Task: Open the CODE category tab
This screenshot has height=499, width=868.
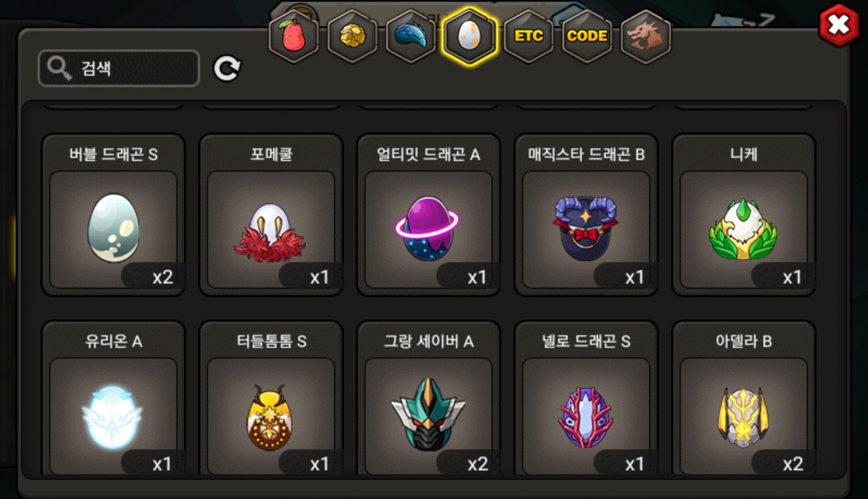Action: [587, 36]
